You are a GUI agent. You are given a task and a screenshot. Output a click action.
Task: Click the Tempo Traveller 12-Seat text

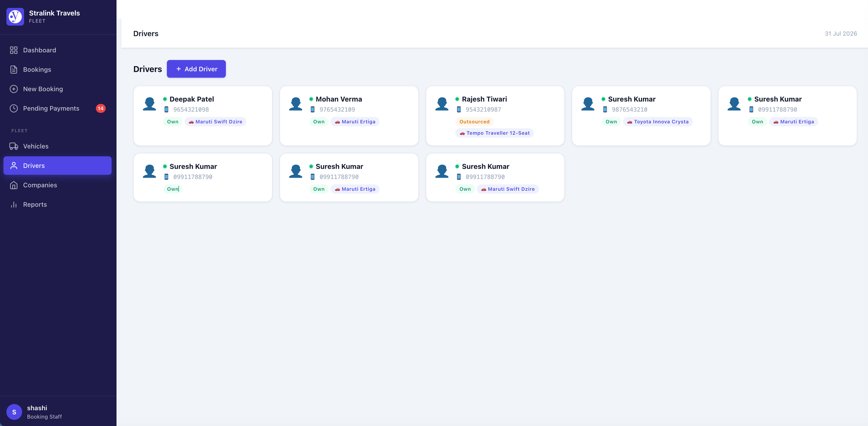click(x=498, y=133)
